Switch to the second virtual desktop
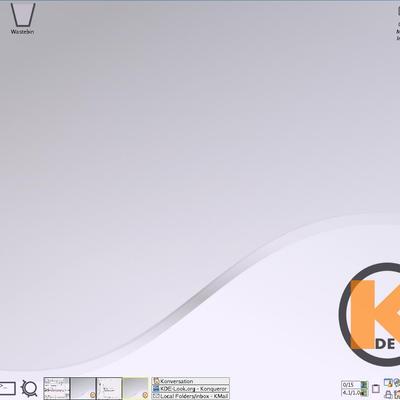400x400 pixels. tap(83, 388)
